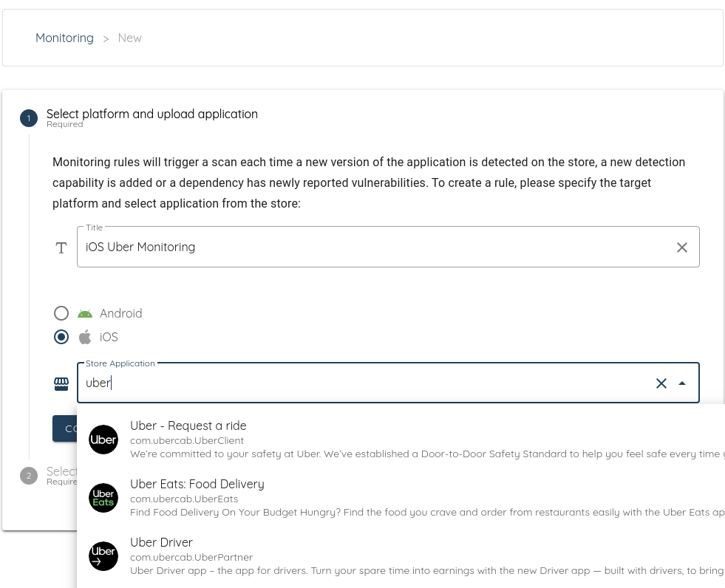
Task: Click the com.ubercab.UberClient bundle ID
Action: (x=187, y=440)
